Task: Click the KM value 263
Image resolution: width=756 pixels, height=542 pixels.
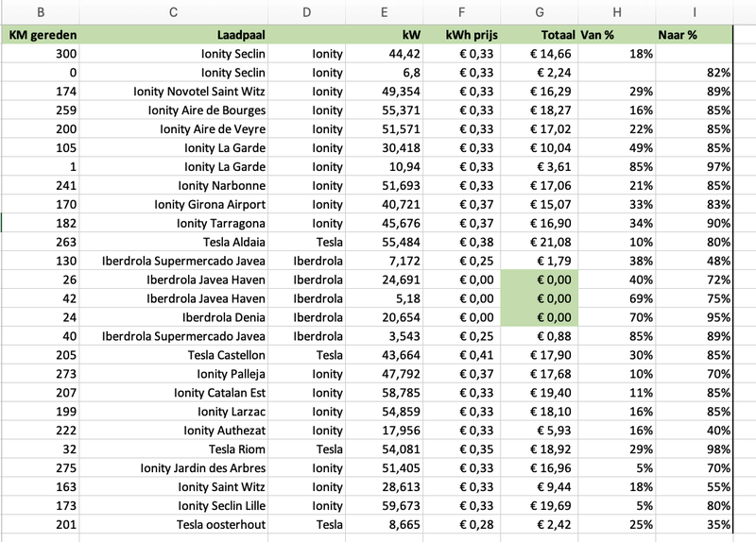Action: pyautogui.click(x=41, y=242)
